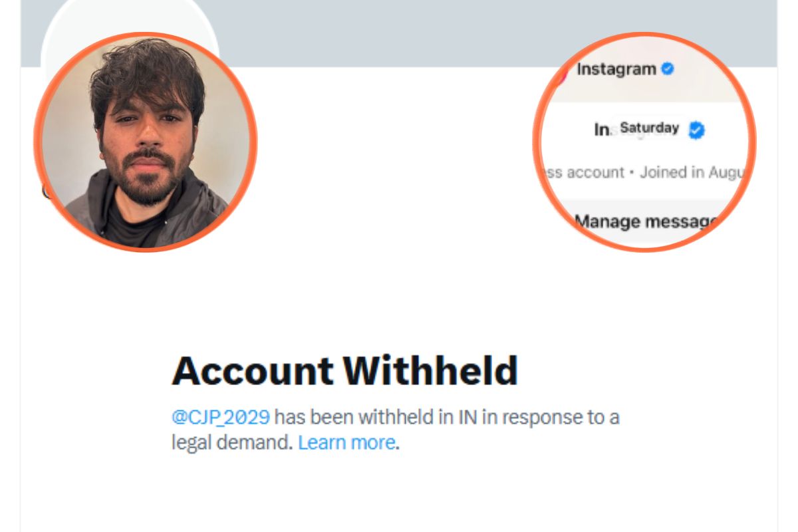Click the Saturday tooltip label
This screenshot has width=798, height=532.
pyautogui.click(x=649, y=128)
